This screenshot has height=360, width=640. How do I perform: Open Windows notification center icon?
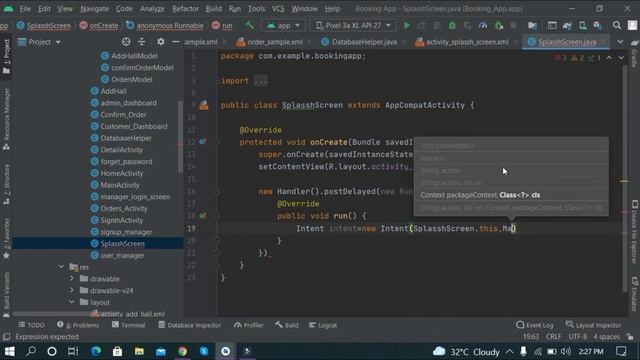click(x=621, y=351)
